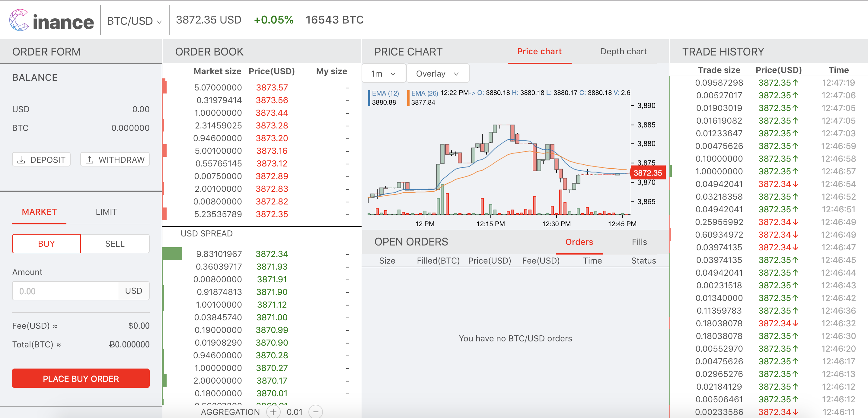Open the Fills tab

coord(639,242)
